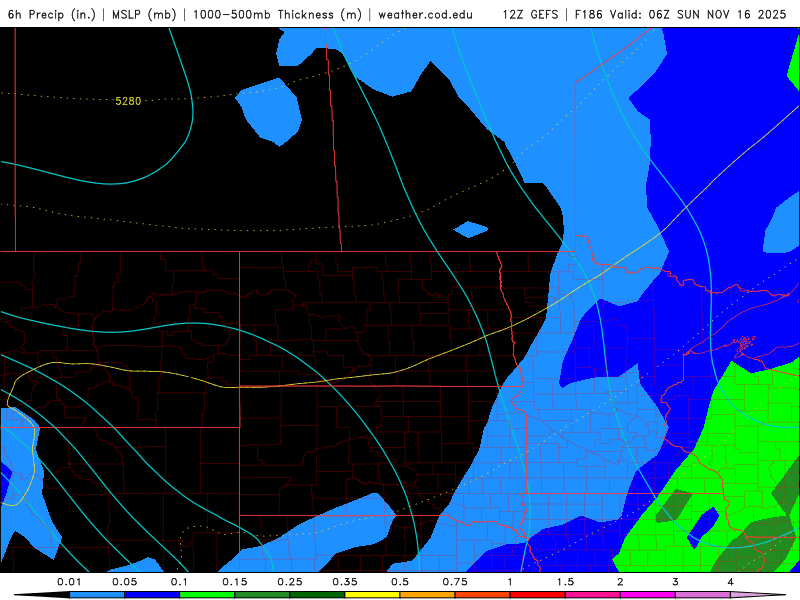Click the "06Z SUN NOV 16 2025" valid time
This screenshot has width=800, height=600.
point(717,14)
